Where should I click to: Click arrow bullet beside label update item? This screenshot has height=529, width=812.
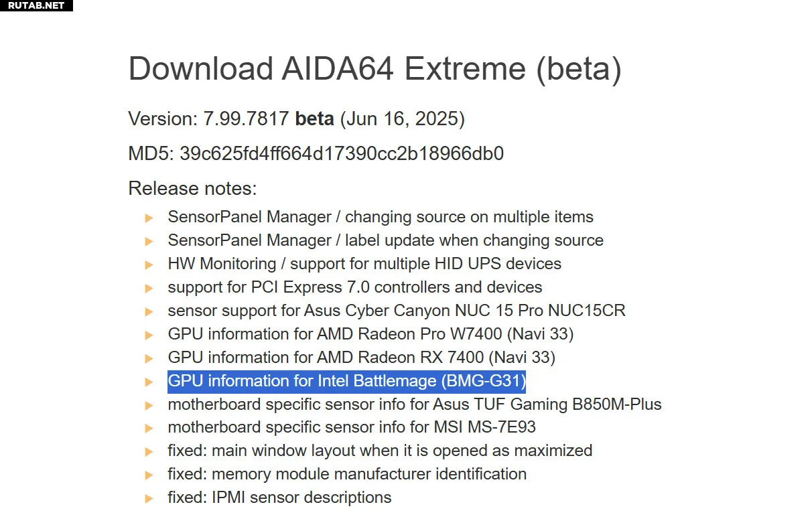tap(149, 241)
